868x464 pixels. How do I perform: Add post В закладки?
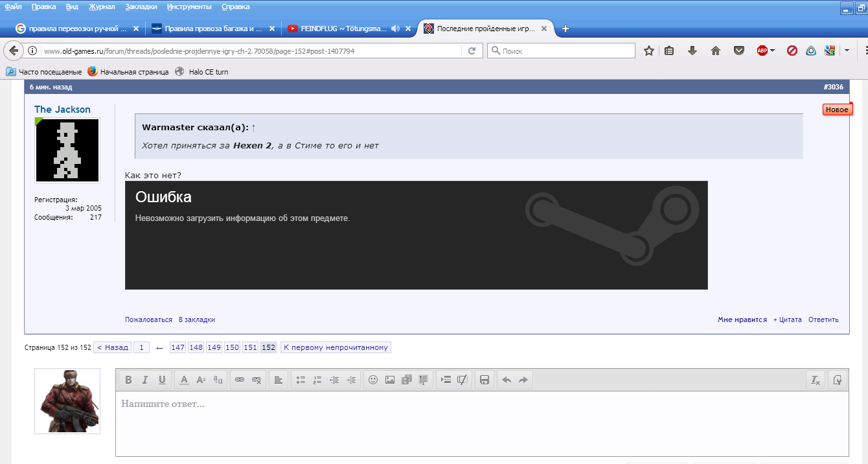tap(197, 319)
